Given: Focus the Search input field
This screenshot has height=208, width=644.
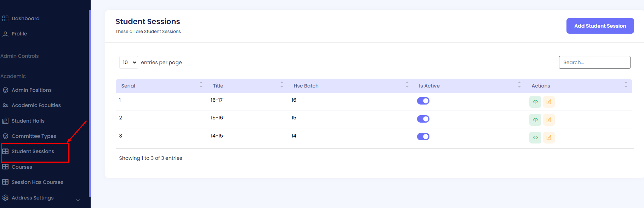Looking at the screenshot, I should 594,62.
